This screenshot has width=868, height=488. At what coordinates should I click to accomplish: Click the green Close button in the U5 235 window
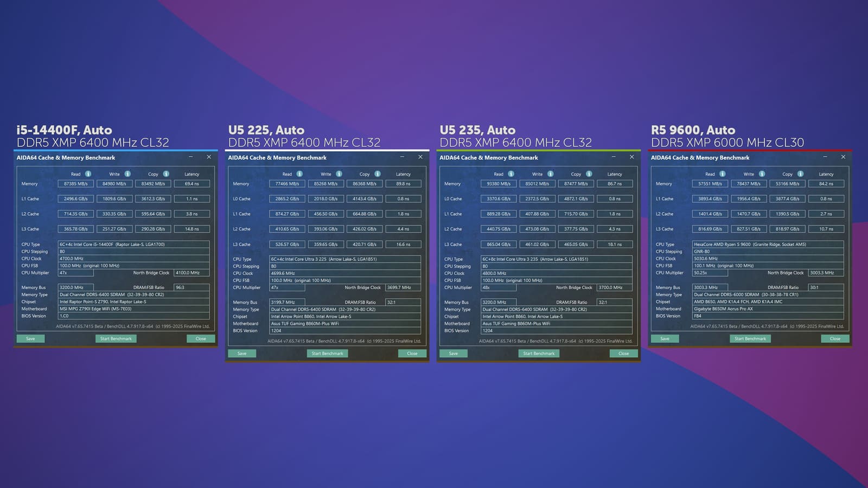(x=624, y=354)
